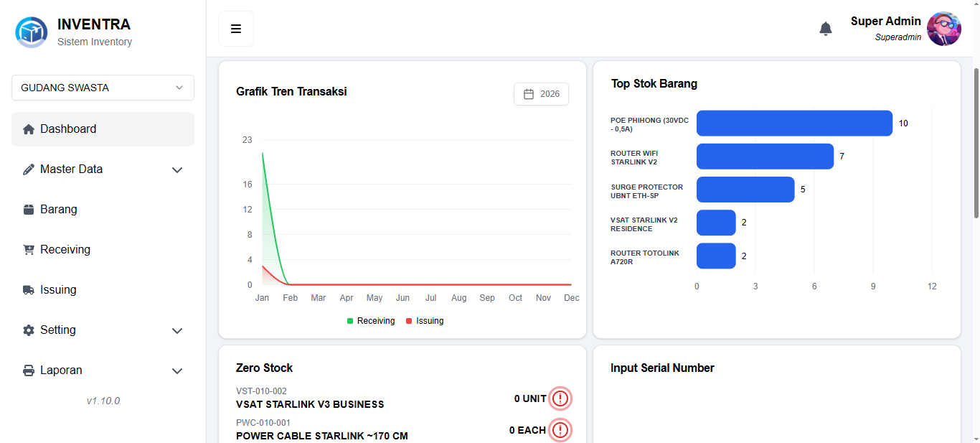Click the 2026 year selector button

(x=541, y=93)
